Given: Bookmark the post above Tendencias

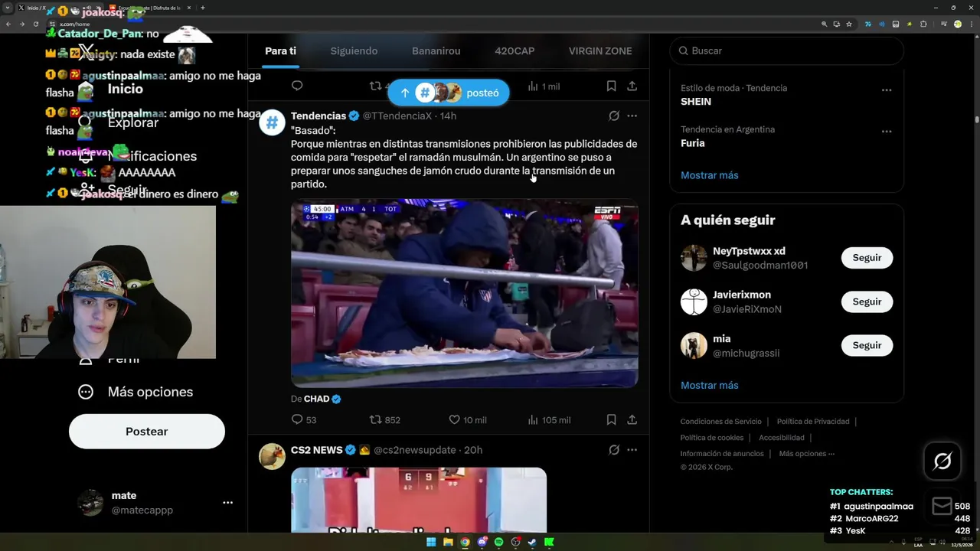Looking at the screenshot, I should (611, 86).
